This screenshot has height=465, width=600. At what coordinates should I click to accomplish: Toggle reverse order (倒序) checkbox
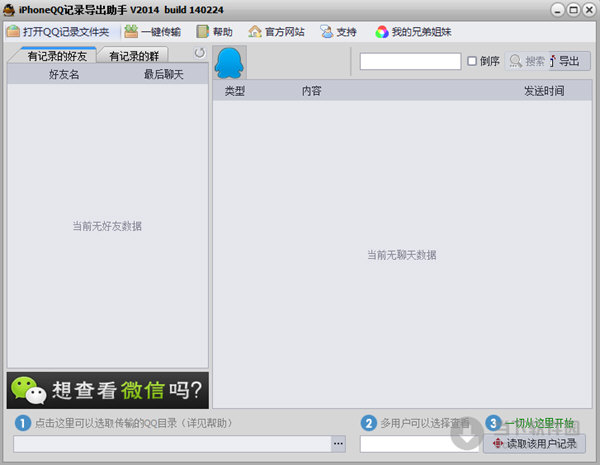tap(472, 61)
